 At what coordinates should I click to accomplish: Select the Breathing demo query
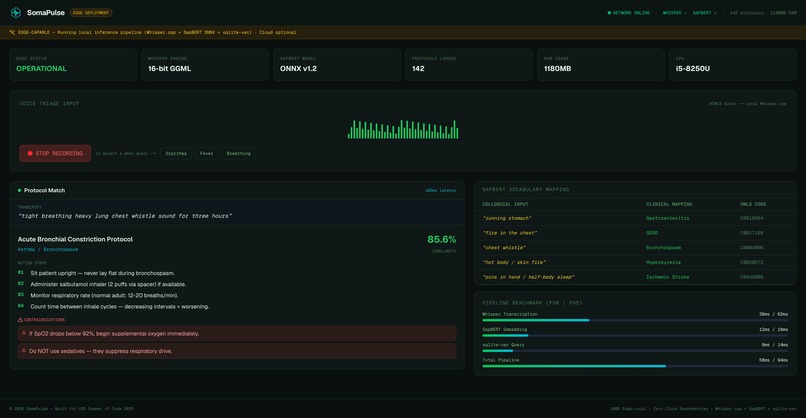(239, 153)
